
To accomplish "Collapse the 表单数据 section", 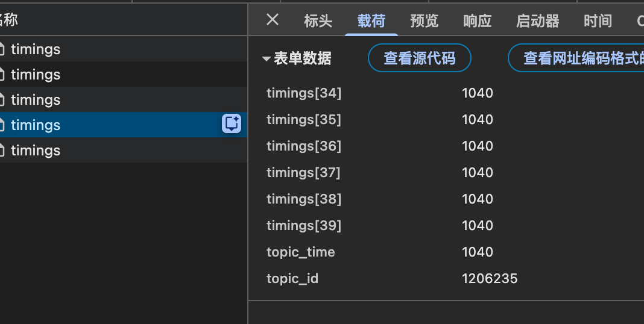I will click(266, 59).
